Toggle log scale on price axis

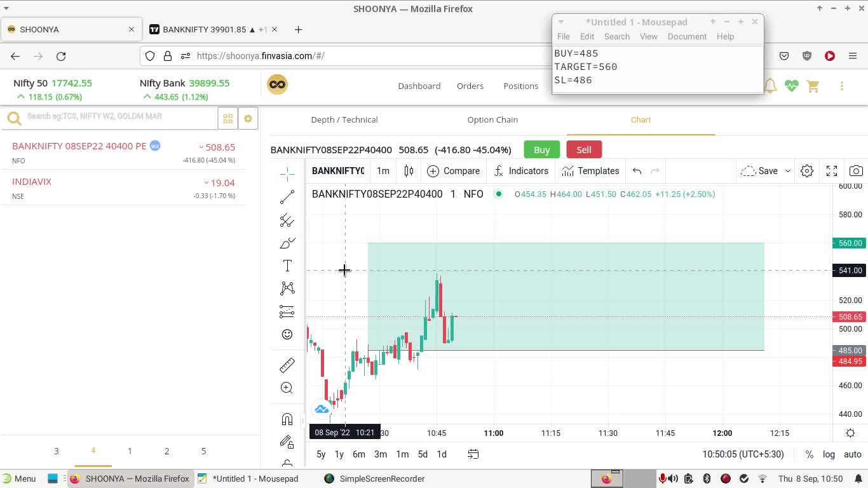tap(829, 454)
